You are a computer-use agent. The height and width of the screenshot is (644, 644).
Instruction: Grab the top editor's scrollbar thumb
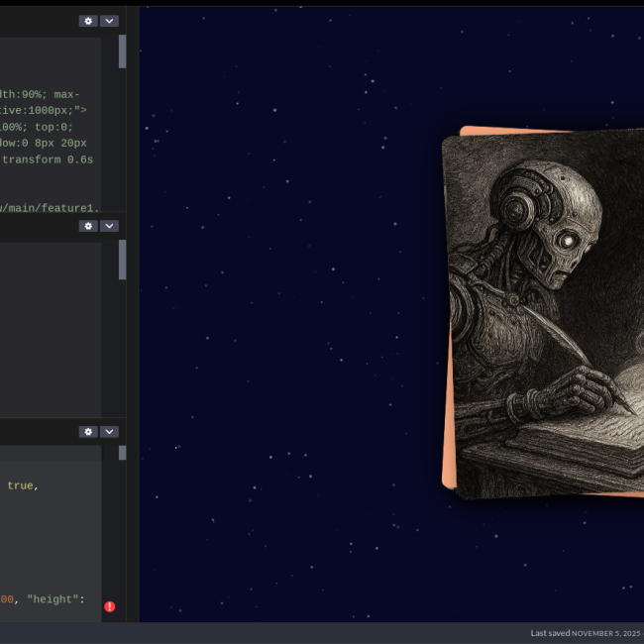point(123,52)
